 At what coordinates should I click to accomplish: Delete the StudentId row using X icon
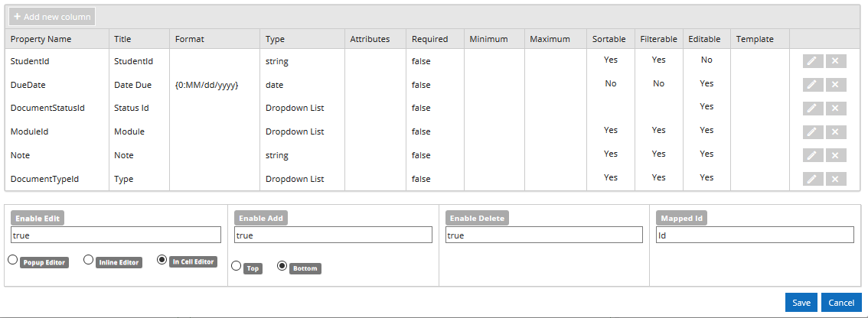pos(836,61)
